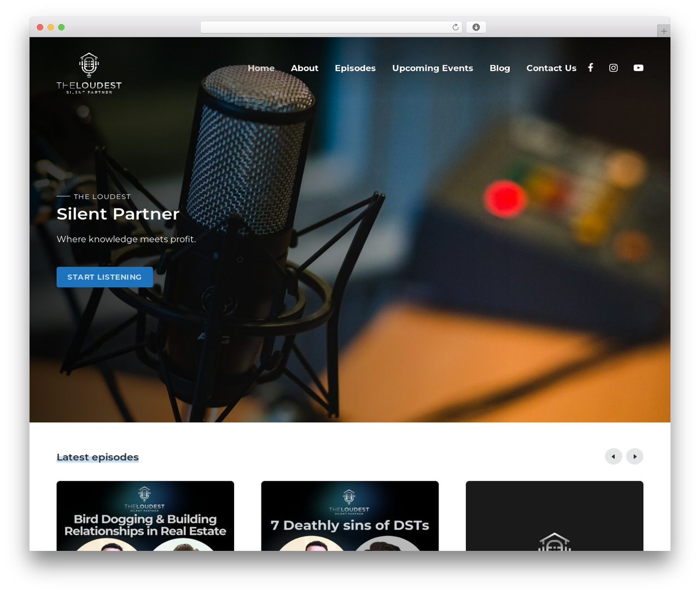Click The Loudest Silent Partner logo
This screenshot has width=700, height=593.
pos(89,73)
